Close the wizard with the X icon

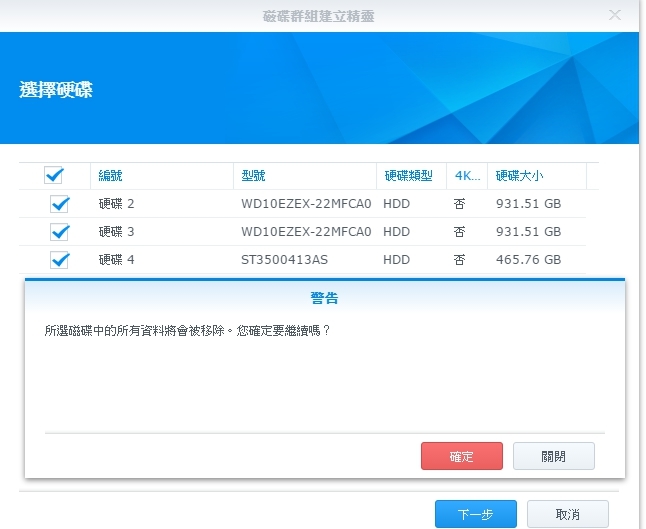[616, 15]
